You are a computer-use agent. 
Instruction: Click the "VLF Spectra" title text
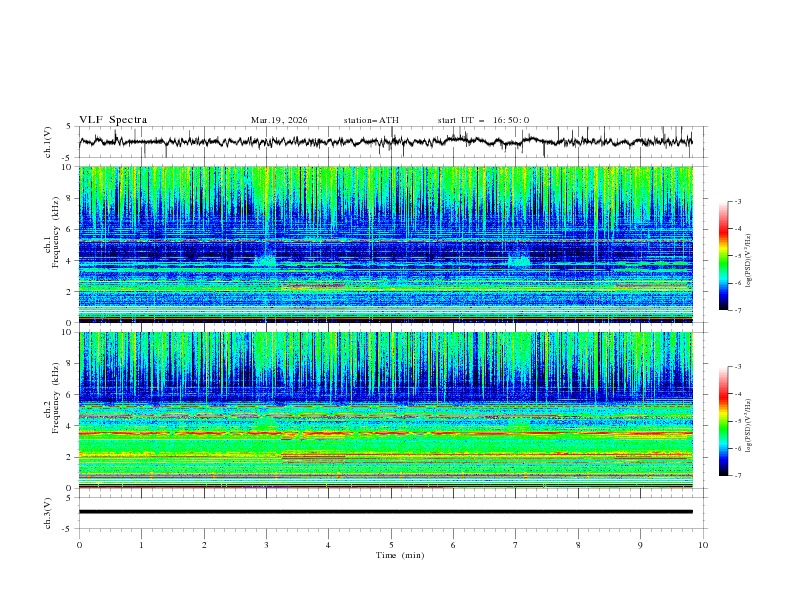113,120
